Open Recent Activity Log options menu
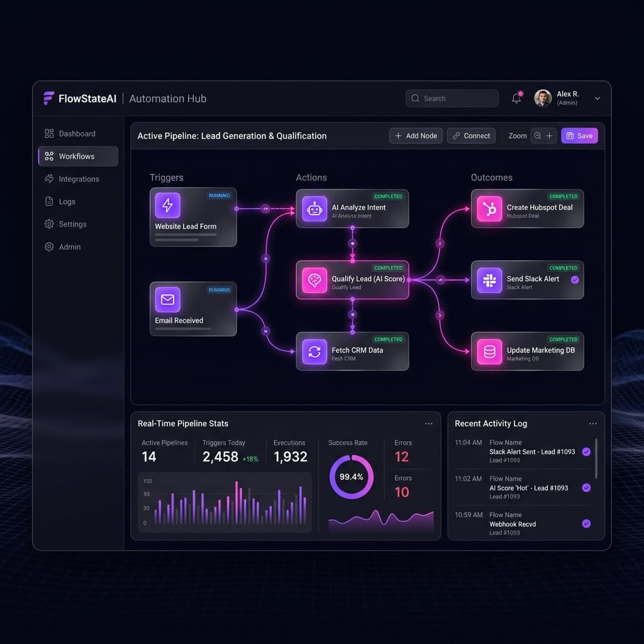 [592, 423]
